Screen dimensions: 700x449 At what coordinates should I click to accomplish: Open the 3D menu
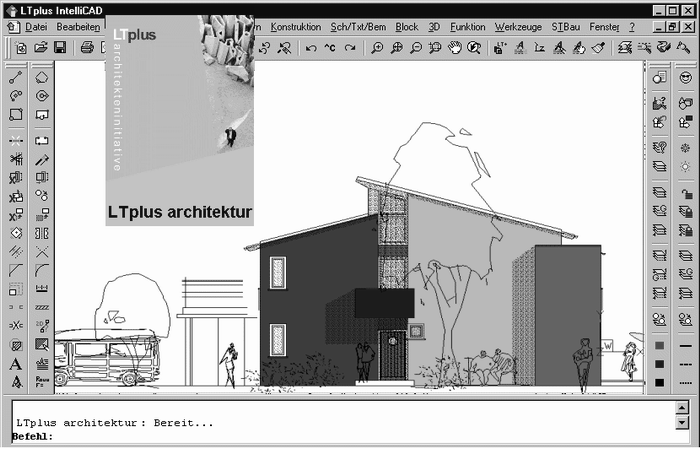[x=434, y=27]
